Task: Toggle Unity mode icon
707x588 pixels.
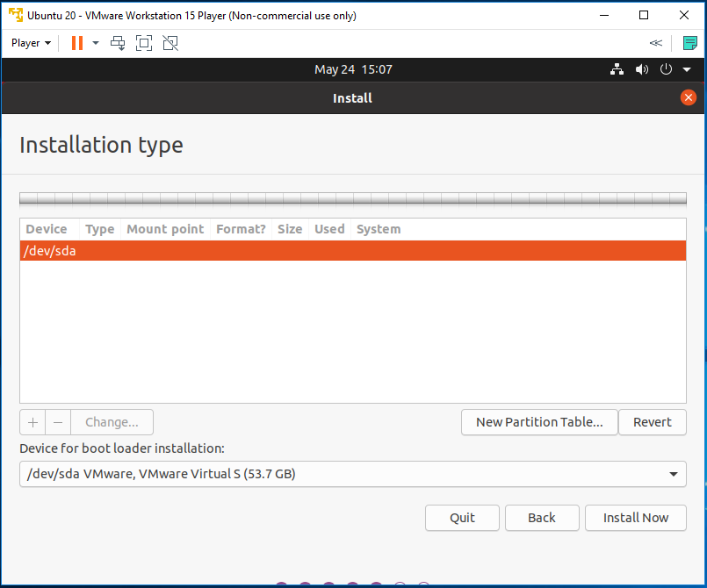Action: (x=170, y=43)
